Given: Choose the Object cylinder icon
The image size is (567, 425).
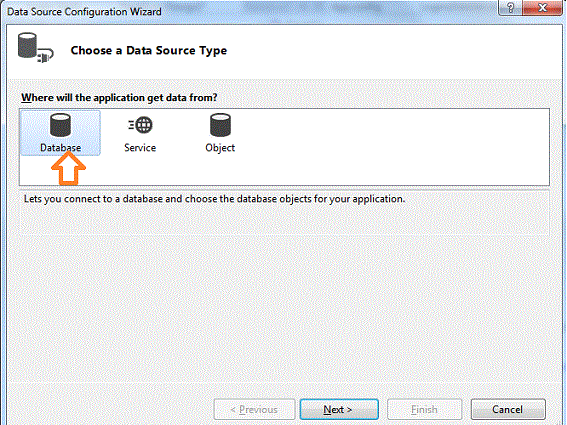Looking at the screenshot, I should [x=220, y=125].
